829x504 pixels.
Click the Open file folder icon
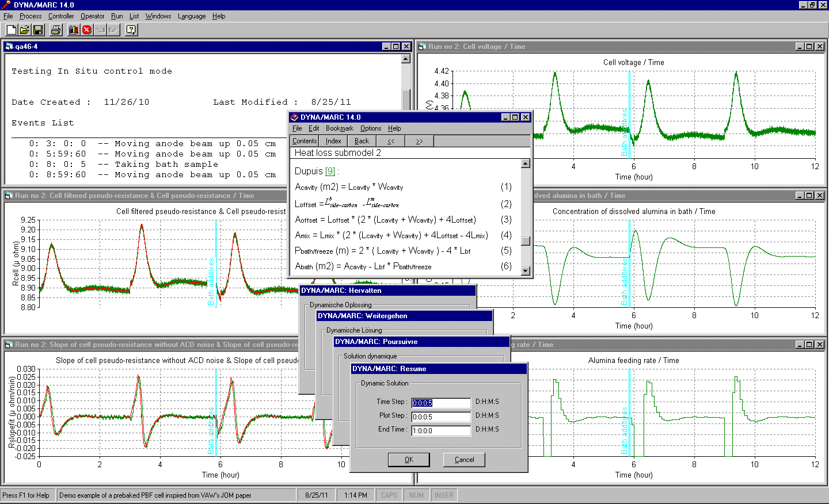point(25,30)
